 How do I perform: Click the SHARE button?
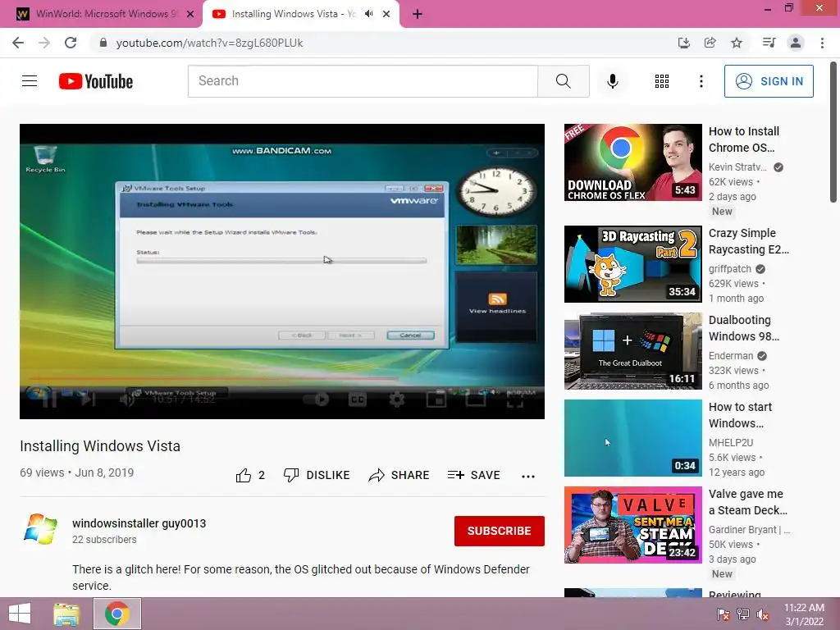(x=399, y=475)
